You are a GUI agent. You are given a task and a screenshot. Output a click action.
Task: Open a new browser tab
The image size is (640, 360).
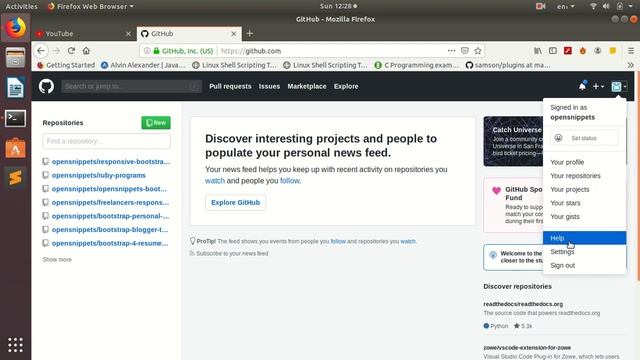point(250,33)
